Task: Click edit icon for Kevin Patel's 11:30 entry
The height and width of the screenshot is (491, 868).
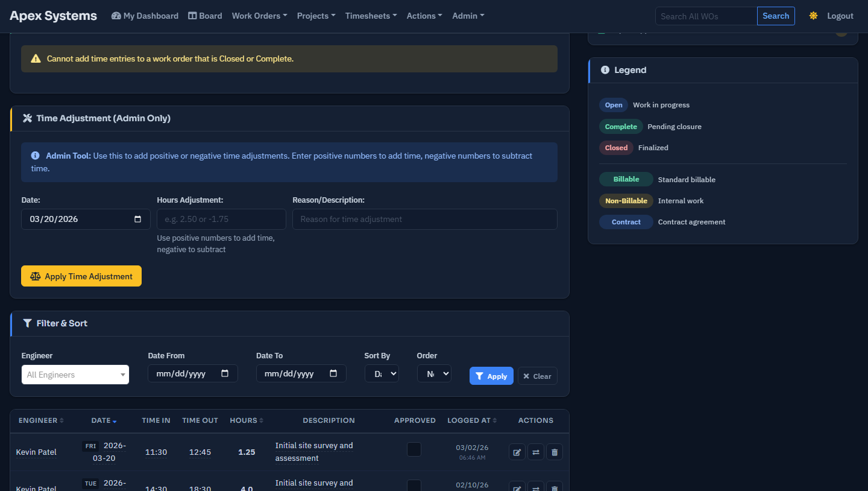Action: pos(517,452)
